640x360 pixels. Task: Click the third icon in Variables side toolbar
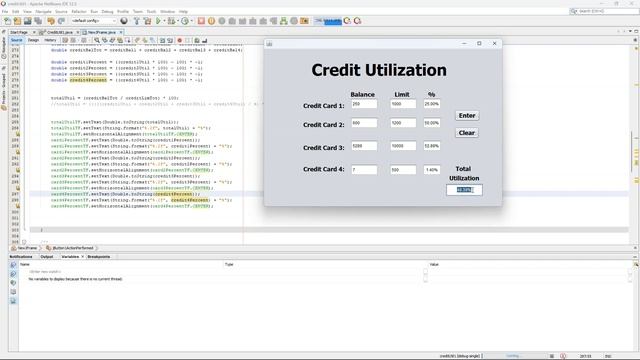pyautogui.click(x=13, y=283)
